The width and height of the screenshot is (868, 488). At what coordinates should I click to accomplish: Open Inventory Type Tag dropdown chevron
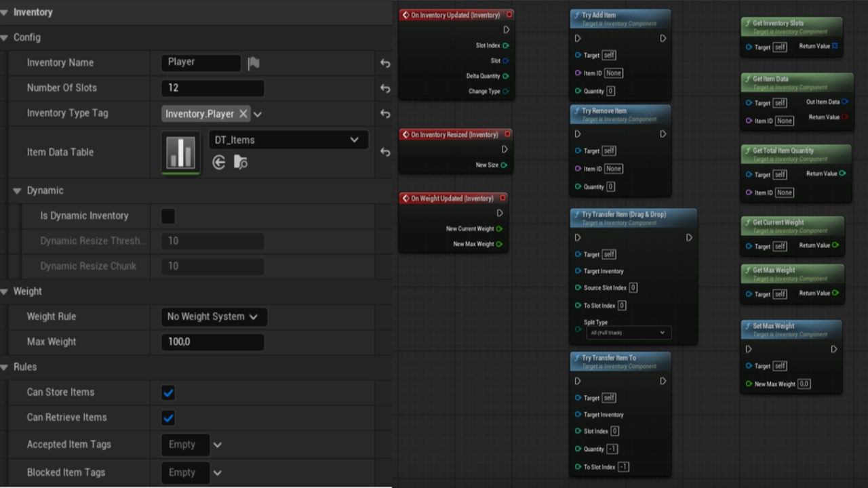[x=258, y=115]
